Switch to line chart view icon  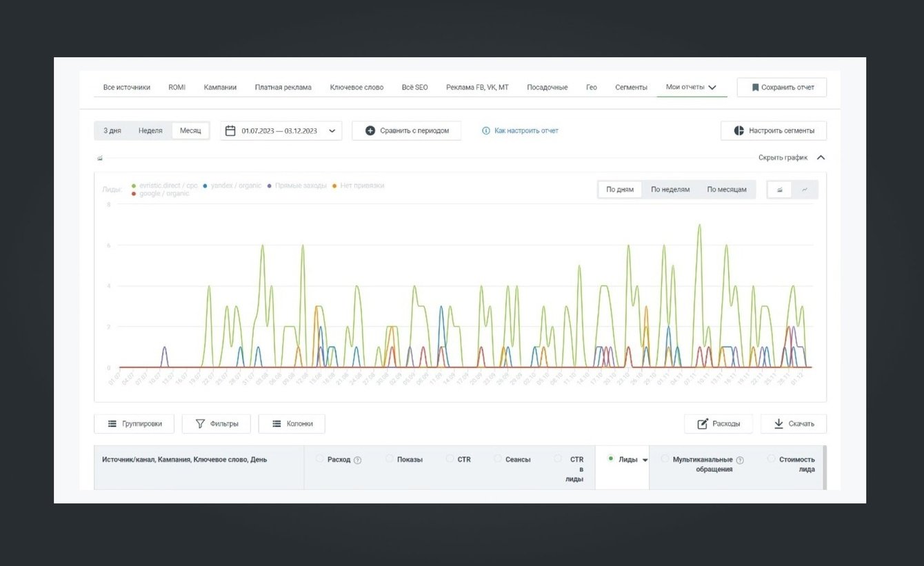pyautogui.click(x=805, y=190)
